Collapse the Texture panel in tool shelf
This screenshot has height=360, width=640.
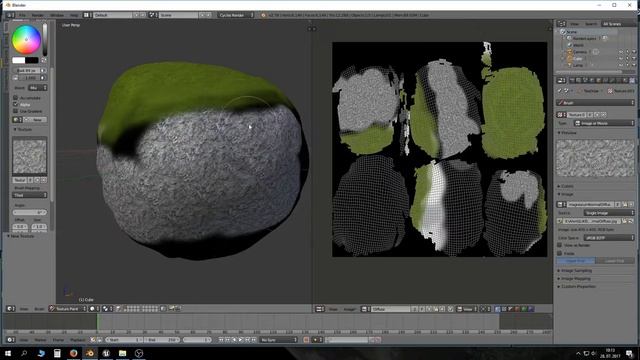(24, 129)
